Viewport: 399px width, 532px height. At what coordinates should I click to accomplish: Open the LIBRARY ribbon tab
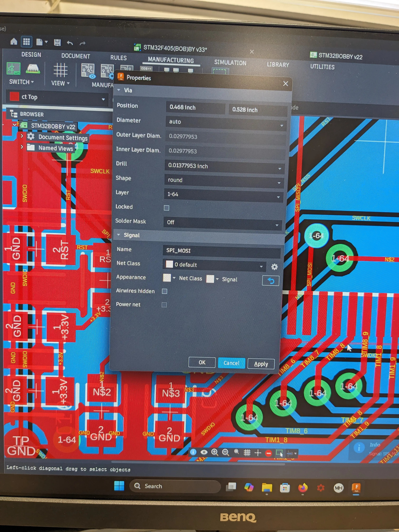278,65
